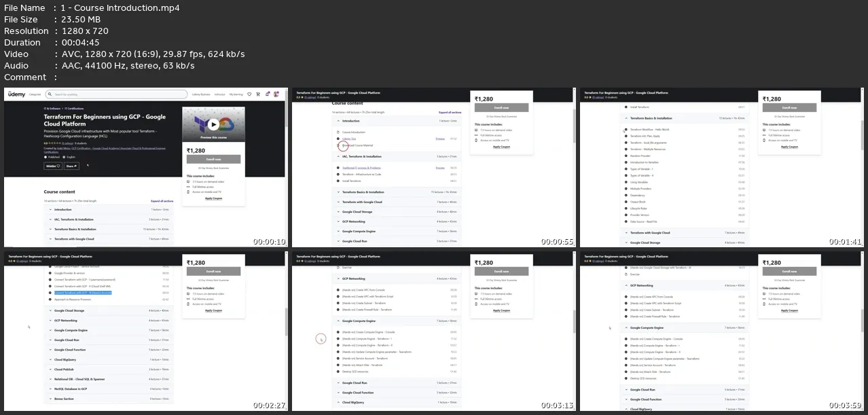Collapse IAC, Terraform & Installation in 00:00:55 frame
Screen dimensions: 868x415
pos(397,156)
